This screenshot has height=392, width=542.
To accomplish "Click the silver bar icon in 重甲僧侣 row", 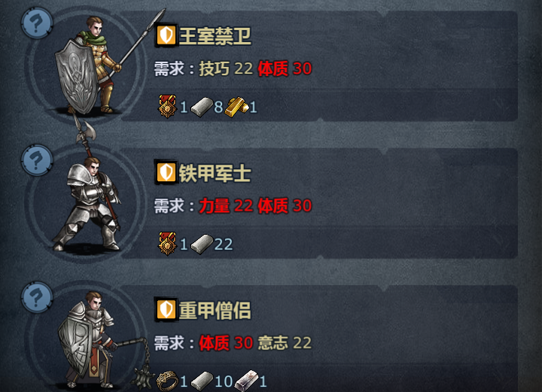I will point(246,380).
